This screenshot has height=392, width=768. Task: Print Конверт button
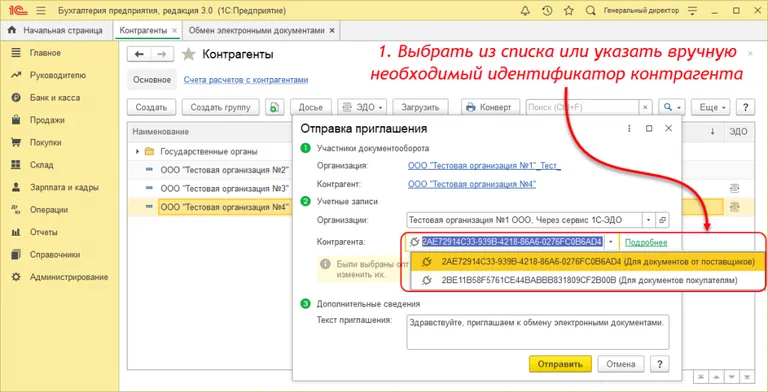point(490,107)
